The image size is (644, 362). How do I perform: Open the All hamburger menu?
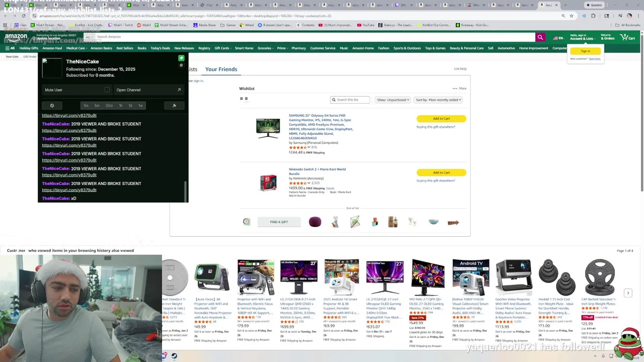10,48
